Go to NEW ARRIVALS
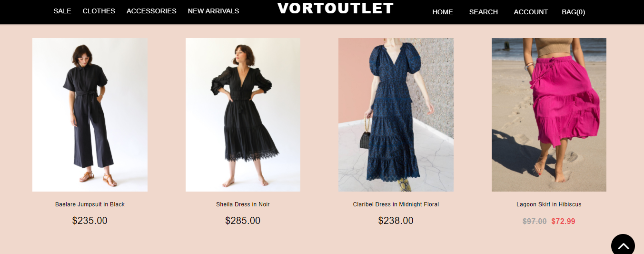 (213, 11)
